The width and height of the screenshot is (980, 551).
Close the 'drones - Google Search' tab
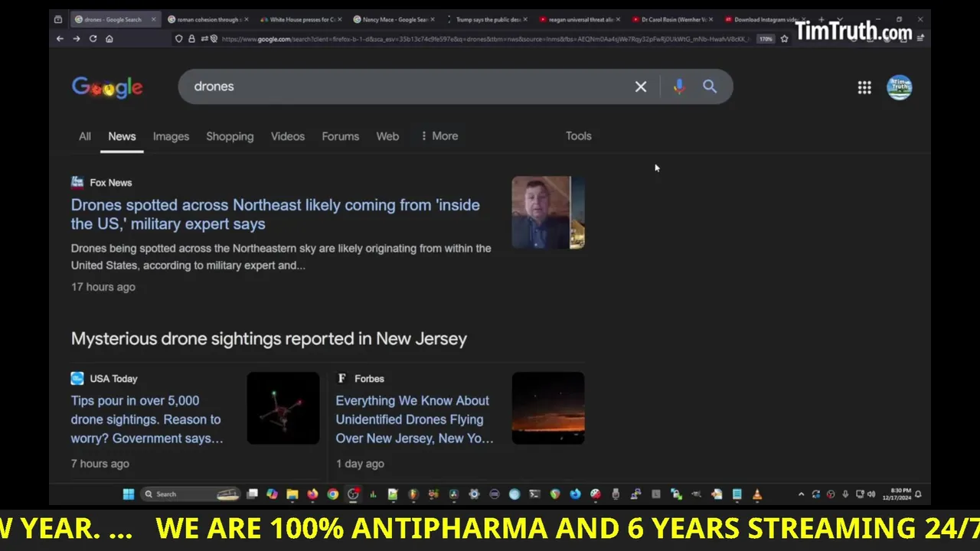coord(153,19)
